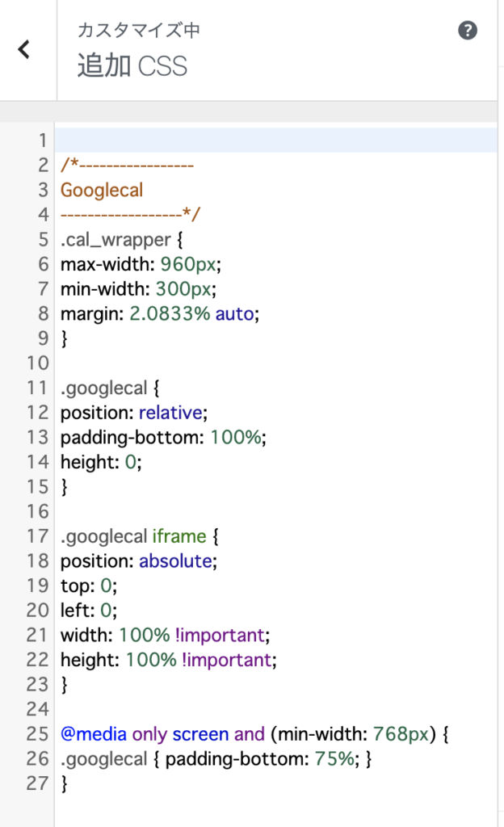Click the margin 2.0833% auto line
Viewport: 504px width, 827px height.
[160, 314]
